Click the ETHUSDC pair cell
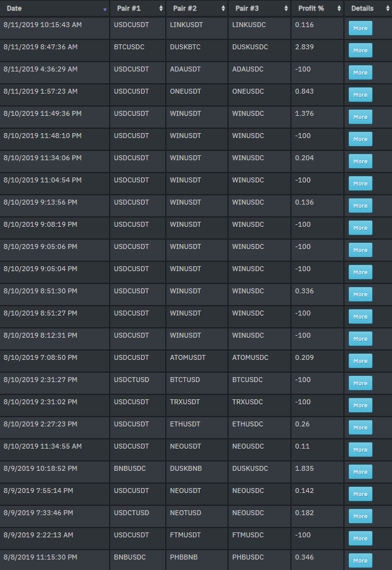 259,428
